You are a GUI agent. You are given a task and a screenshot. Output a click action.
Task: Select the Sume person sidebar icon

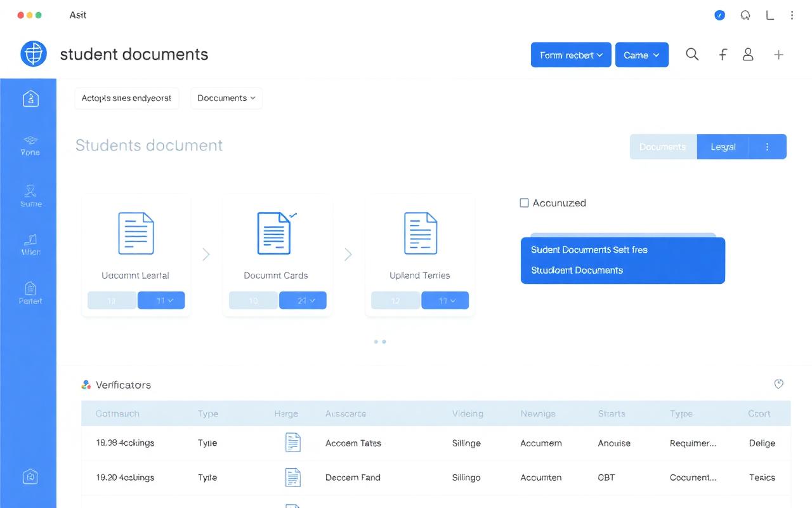(30, 190)
